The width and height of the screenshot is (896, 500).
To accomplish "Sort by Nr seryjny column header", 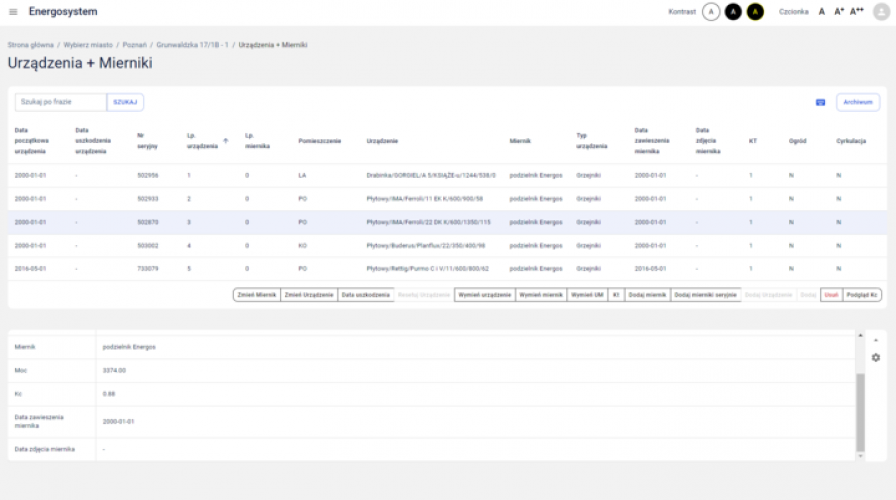I will click(147, 141).
